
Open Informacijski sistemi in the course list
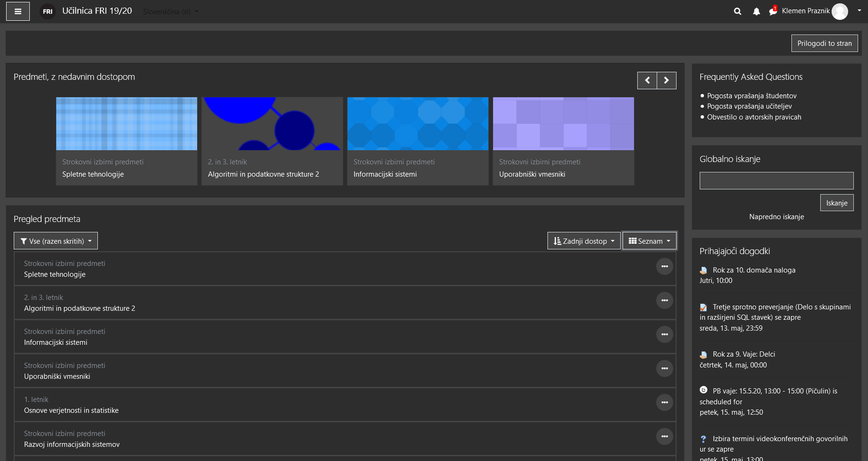pyautogui.click(x=56, y=342)
